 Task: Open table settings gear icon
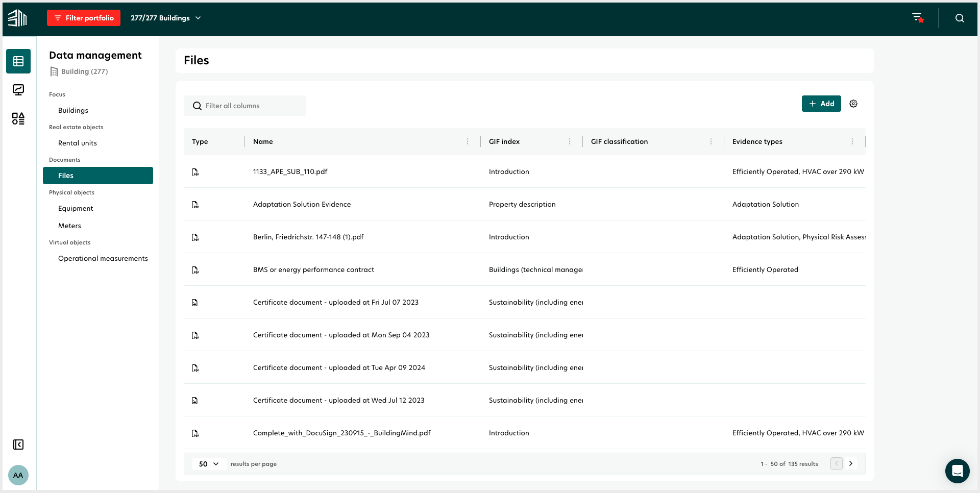point(853,104)
